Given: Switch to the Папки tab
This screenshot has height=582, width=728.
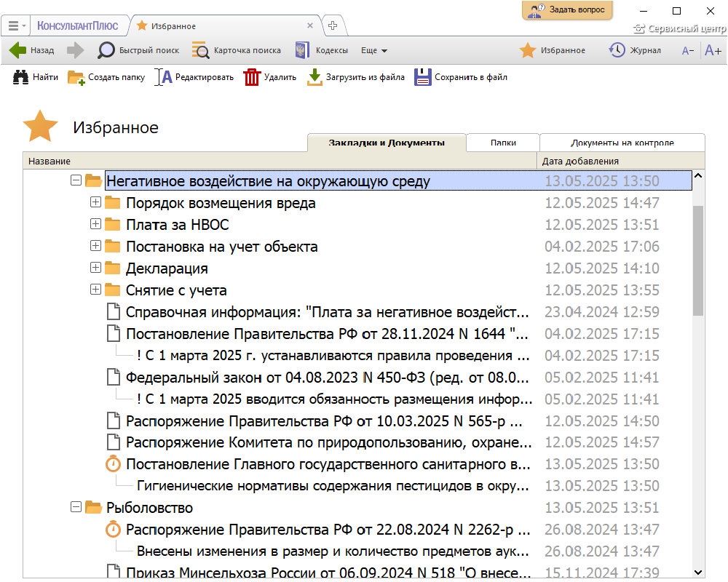Looking at the screenshot, I should click(503, 143).
